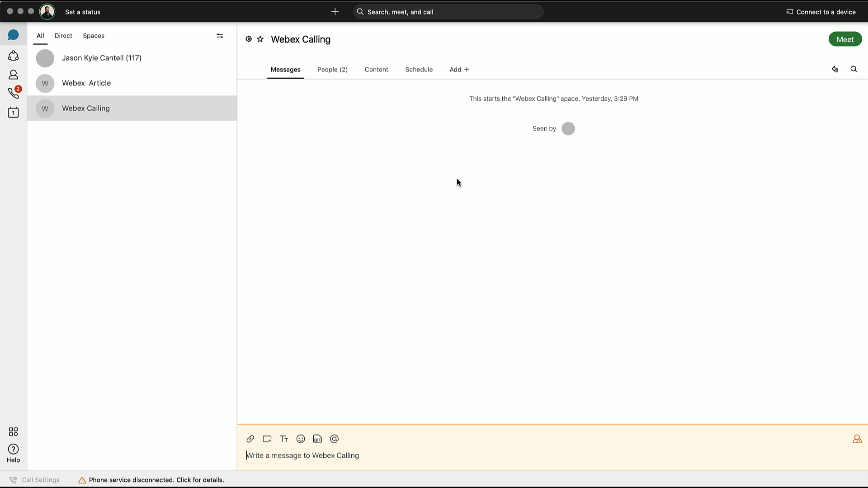Click the Search, meet, and call field
Screen dimensions: 868x488
[x=448, y=12]
